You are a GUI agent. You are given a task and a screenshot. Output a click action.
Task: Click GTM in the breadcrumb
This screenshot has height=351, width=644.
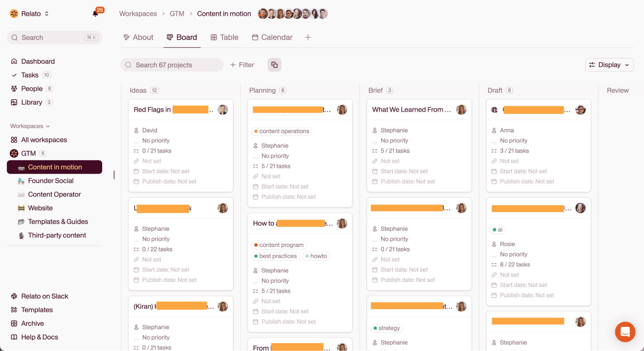point(177,14)
